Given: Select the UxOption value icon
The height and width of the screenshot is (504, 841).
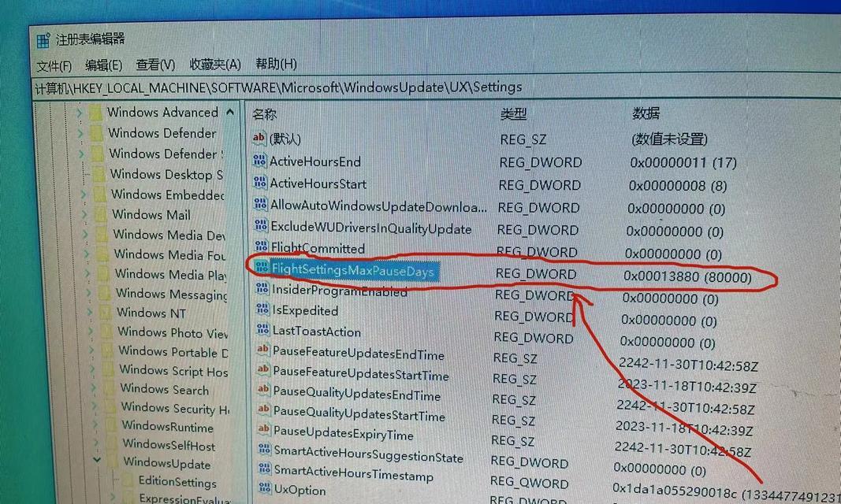Looking at the screenshot, I should (x=265, y=488).
